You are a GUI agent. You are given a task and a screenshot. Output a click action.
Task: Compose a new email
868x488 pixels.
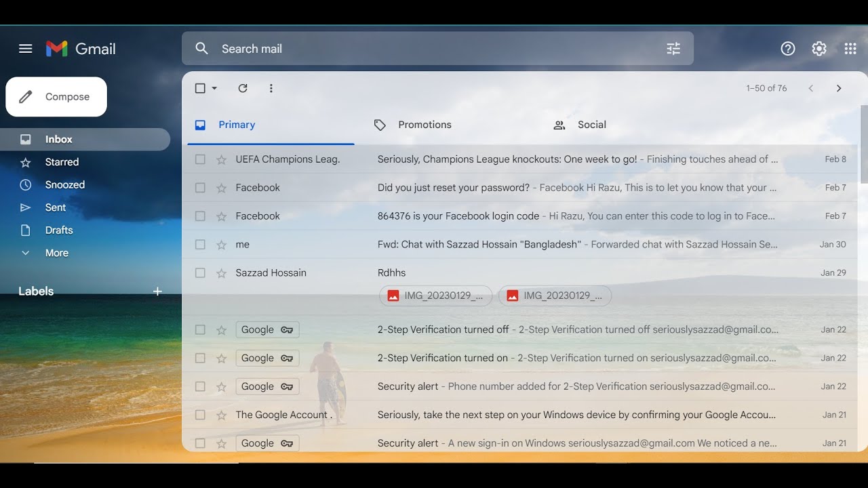click(x=56, y=97)
